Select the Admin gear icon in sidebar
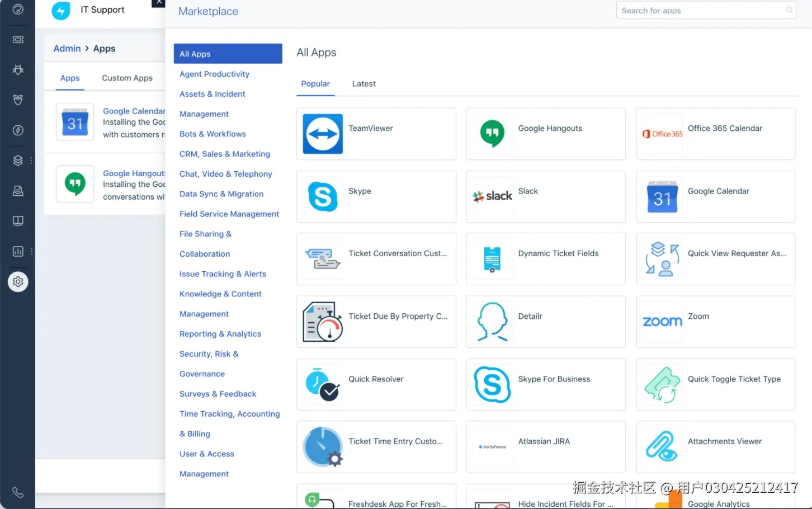The width and height of the screenshot is (812, 509). coord(18,282)
